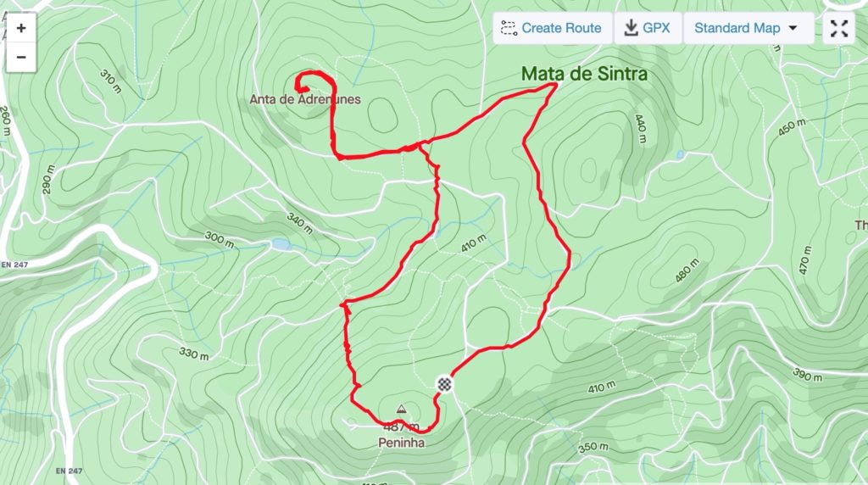
Task: Click the Mata de Sintra label
Action: 585,74
